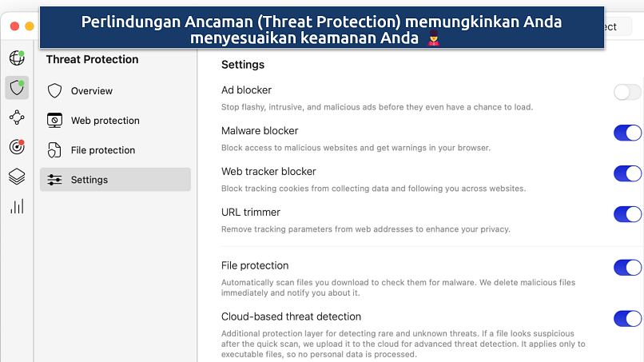Select the Settings sidebar menu item

click(x=89, y=180)
